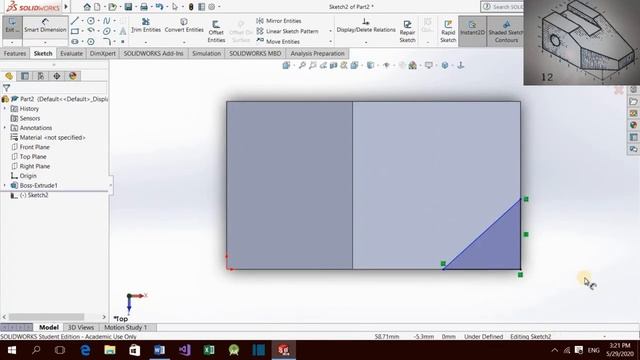This screenshot has width=640, height=360.
Task: Click the Save icon
Action: [128, 7]
